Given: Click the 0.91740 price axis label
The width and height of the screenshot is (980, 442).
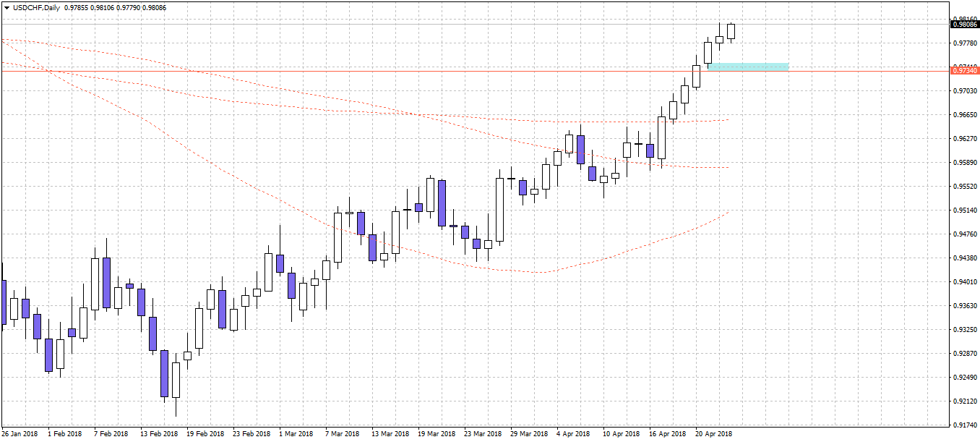Looking at the screenshot, I should tap(966, 425).
